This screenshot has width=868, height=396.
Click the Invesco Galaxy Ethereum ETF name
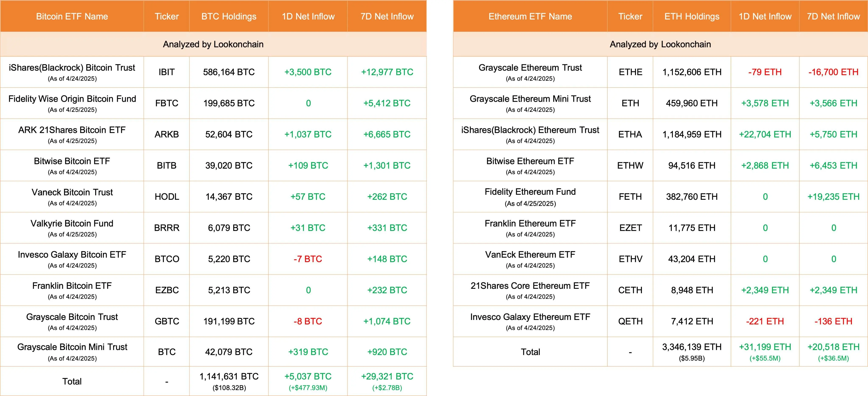(x=530, y=317)
